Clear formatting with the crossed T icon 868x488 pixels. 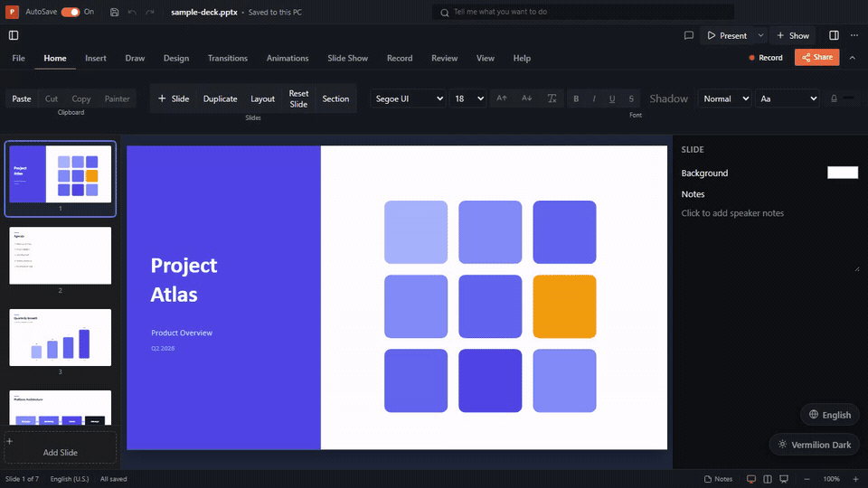tap(552, 99)
